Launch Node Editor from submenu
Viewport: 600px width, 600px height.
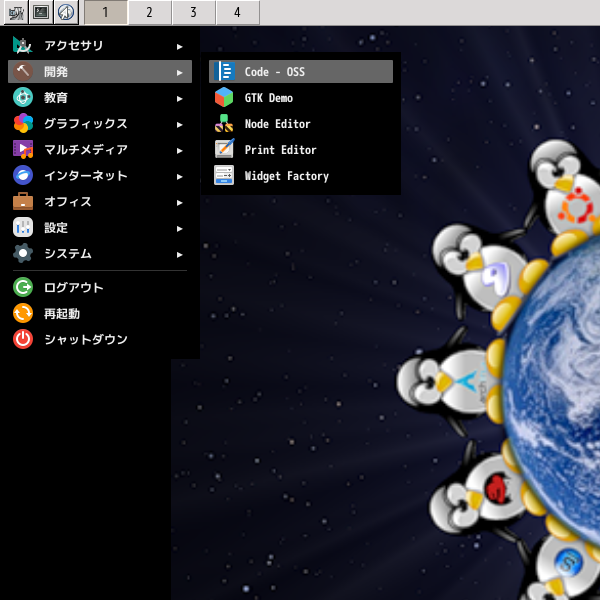[x=301, y=124]
